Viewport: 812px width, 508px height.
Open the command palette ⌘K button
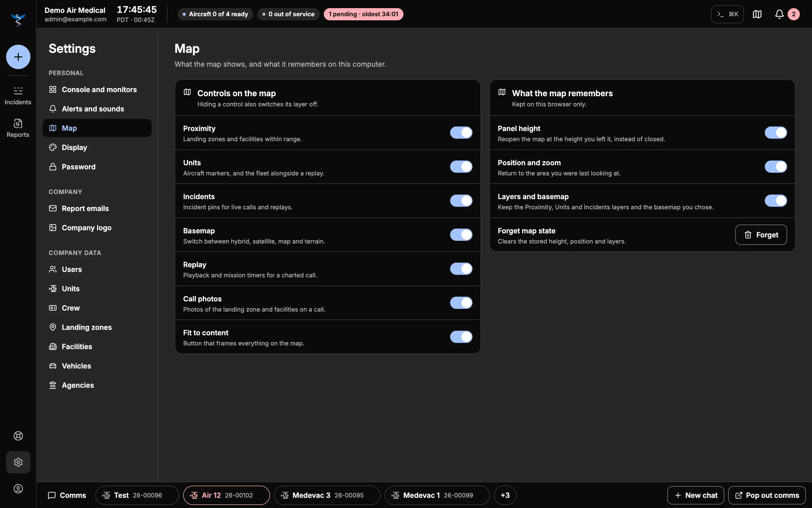coord(727,14)
